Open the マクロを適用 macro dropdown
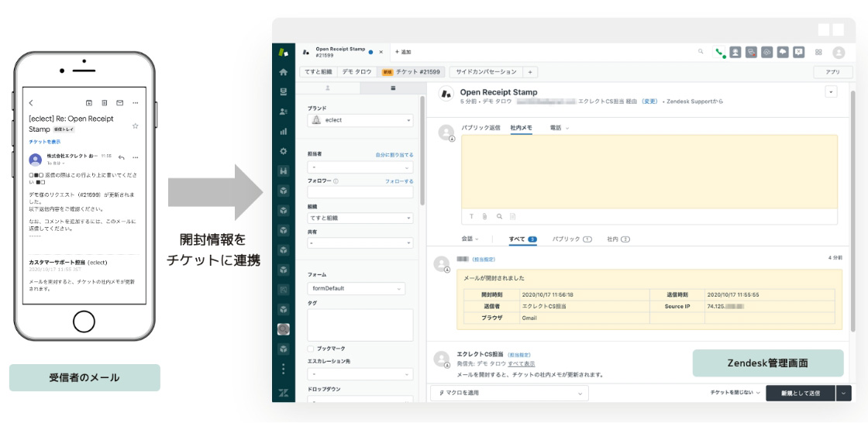Viewport: 868px width, 423px height. (510, 393)
